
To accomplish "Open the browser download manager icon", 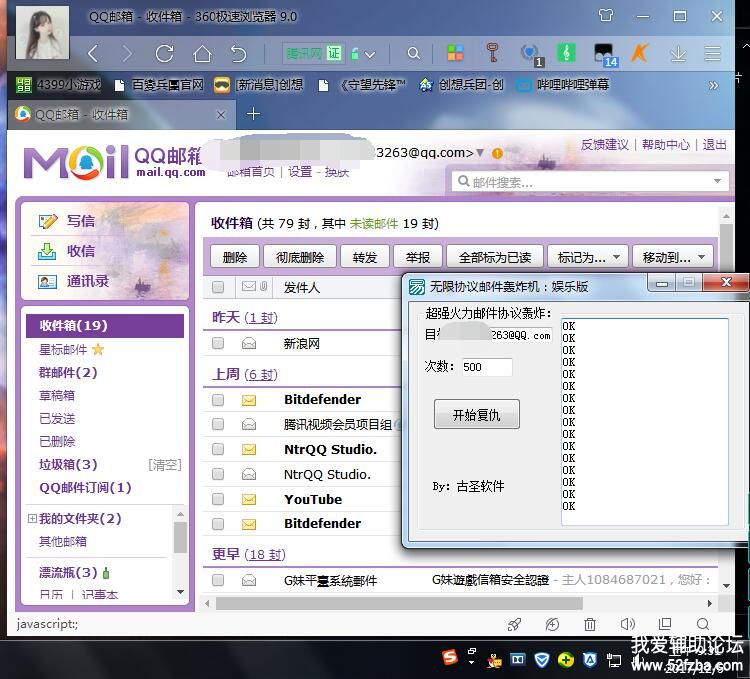I will click(677, 53).
